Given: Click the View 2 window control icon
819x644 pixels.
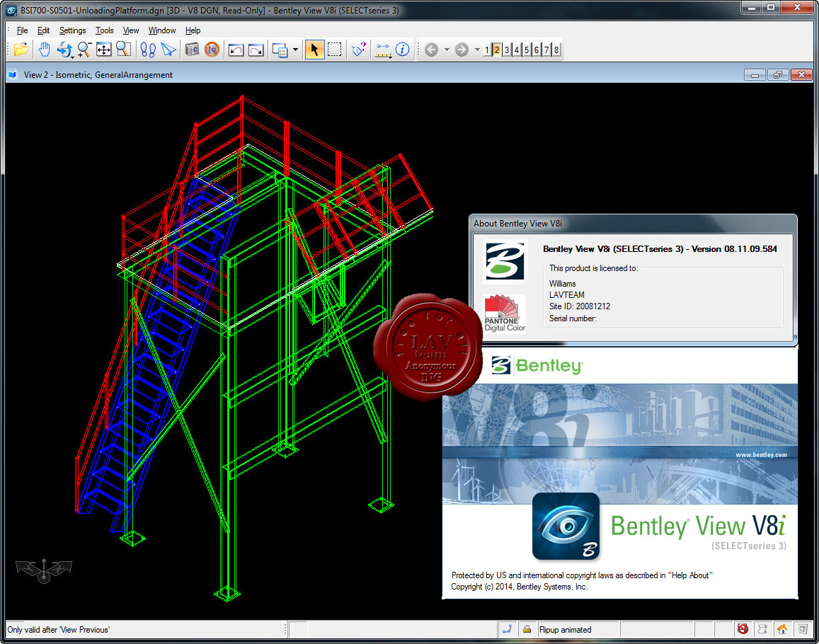Looking at the screenshot, I should (13, 75).
